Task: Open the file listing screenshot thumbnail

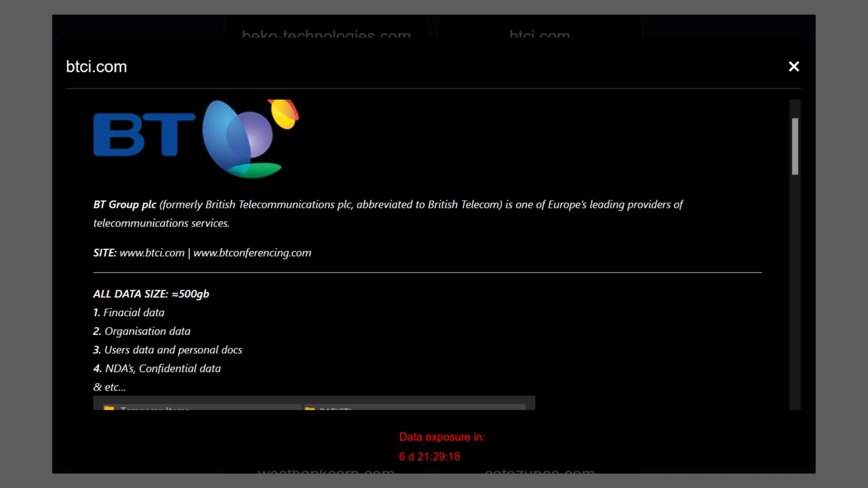Action: (314, 403)
